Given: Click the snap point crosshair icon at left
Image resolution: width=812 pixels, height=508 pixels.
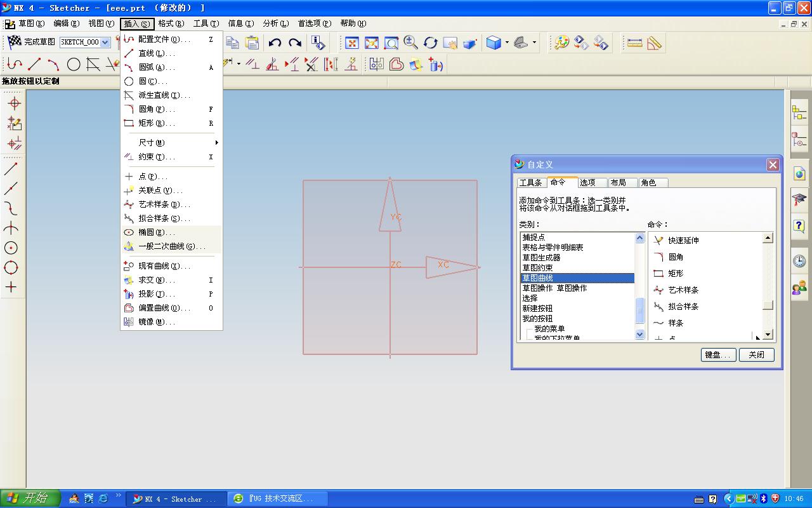Looking at the screenshot, I should click(x=13, y=103).
